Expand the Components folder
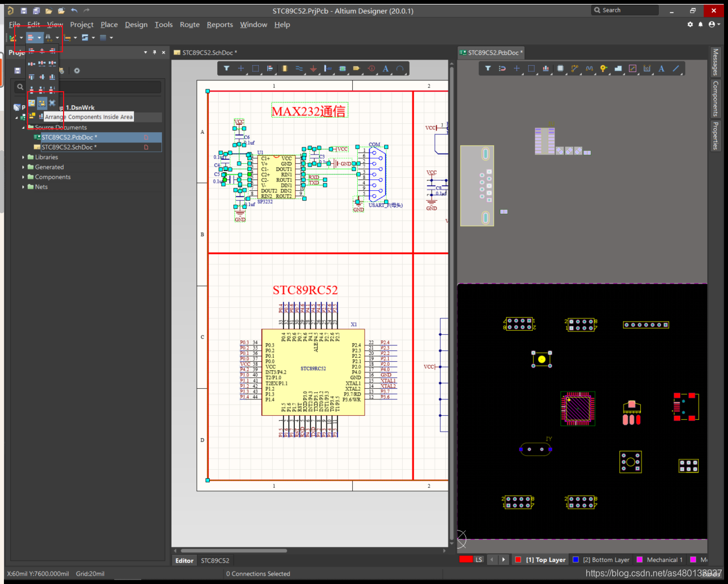Screen dimensions: 728x584 click(23, 177)
